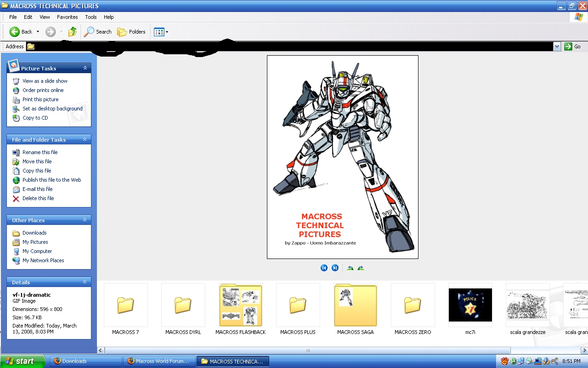Select the MACROSS PLUS folder
The image size is (588, 368).
[298, 309]
